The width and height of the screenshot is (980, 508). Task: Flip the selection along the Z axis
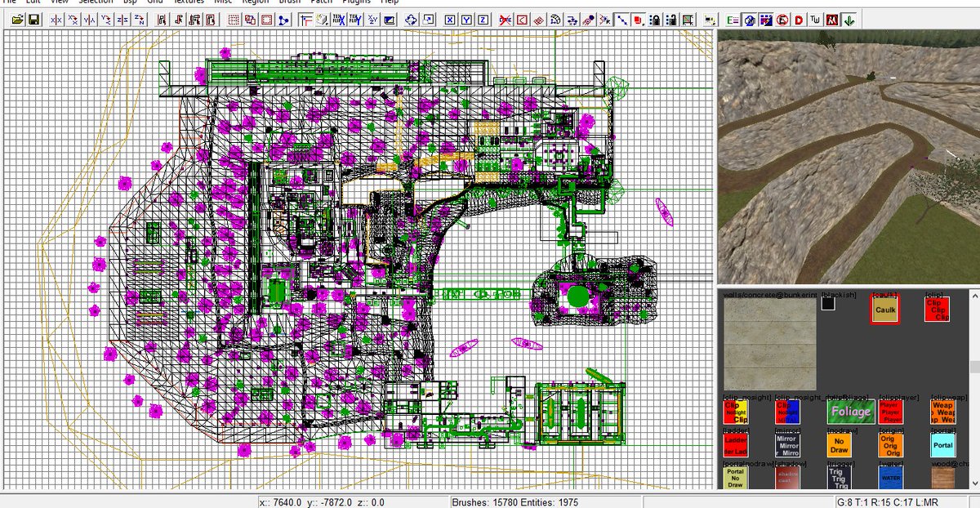(123, 20)
